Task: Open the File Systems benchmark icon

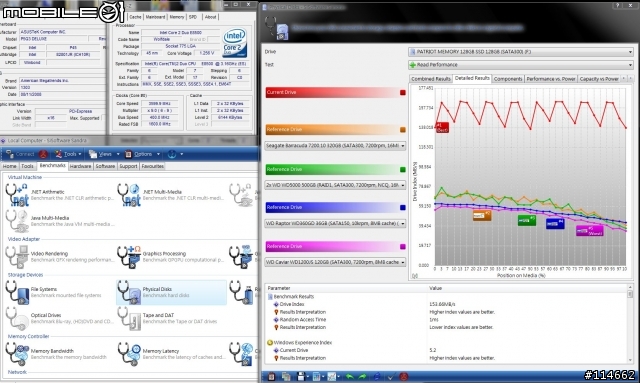Action: point(17,292)
